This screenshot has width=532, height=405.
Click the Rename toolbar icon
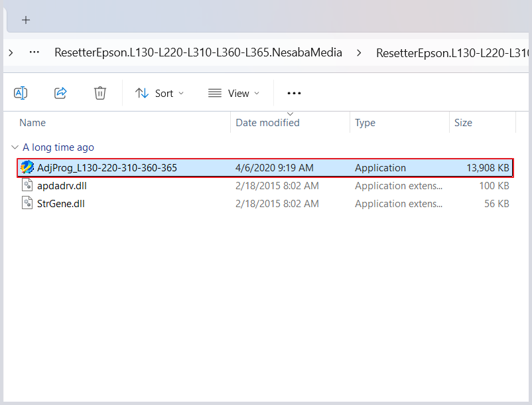click(x=21, y=93)
